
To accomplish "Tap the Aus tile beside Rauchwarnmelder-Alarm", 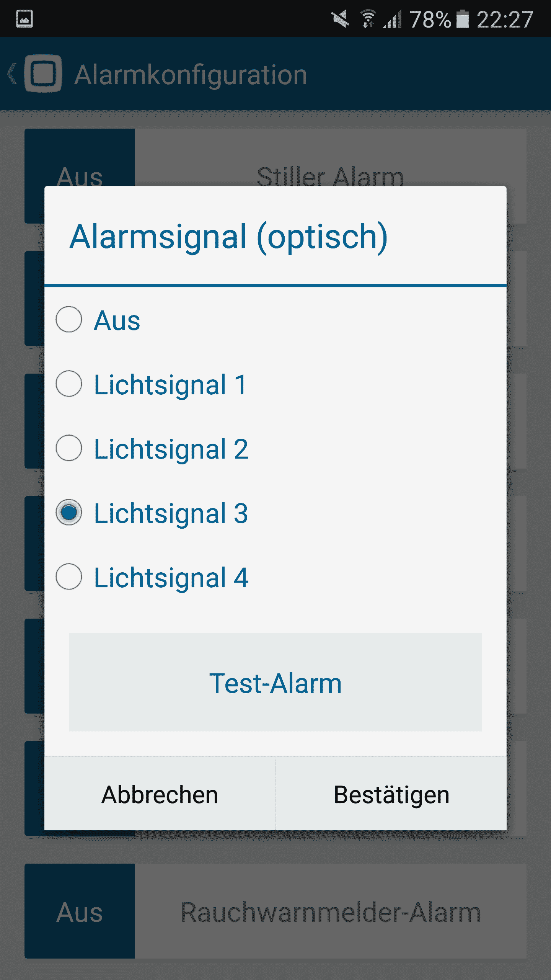I will pos(80,912).
